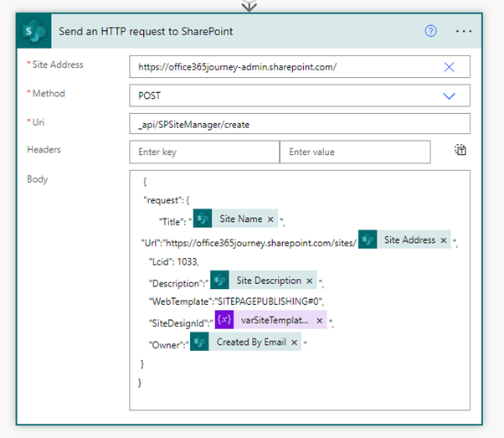Click the Uri field label
The width and height of the screenshot is (504, 438).
[38, 122]
